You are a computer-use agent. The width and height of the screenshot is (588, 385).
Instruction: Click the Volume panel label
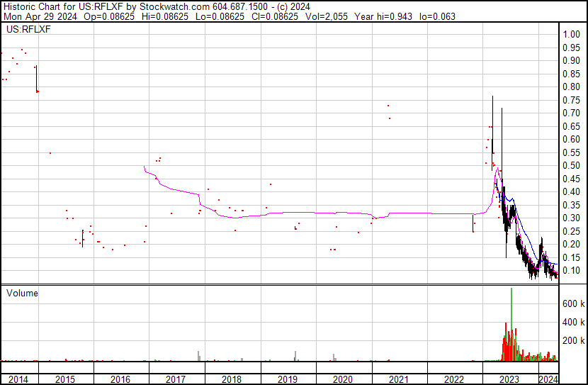coord(22,293)
